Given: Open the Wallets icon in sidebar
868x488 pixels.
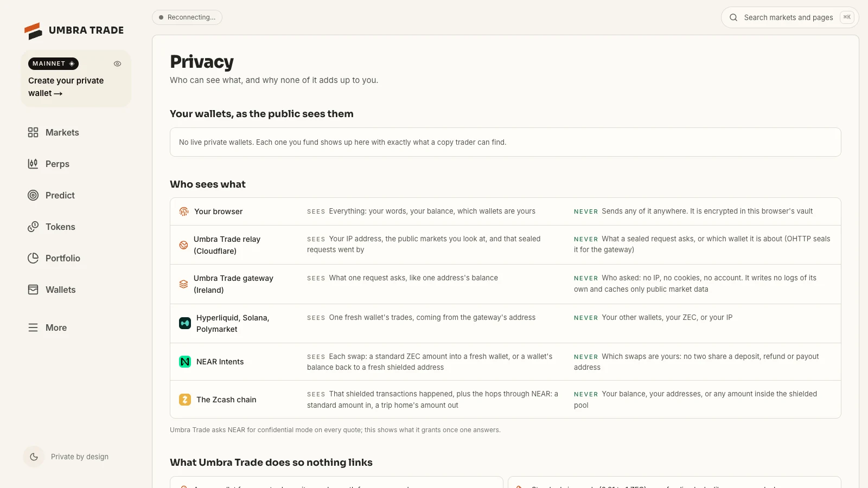Looking at the screenshot, I should pyautogui.click(x=33, y=290).
